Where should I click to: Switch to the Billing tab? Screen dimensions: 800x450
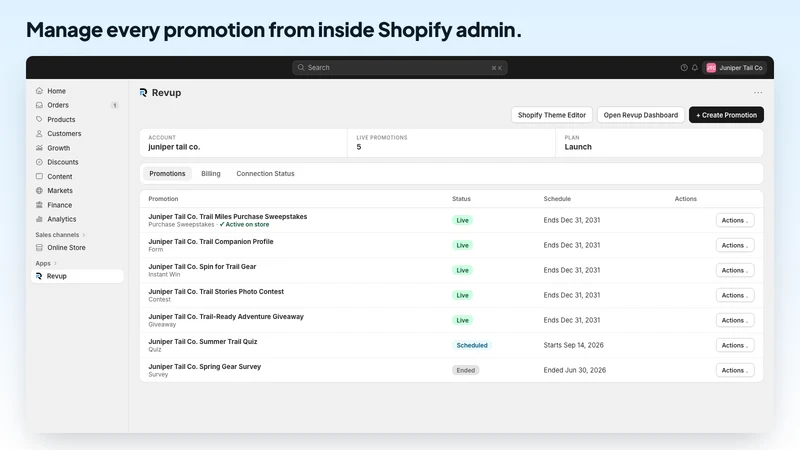211,173
